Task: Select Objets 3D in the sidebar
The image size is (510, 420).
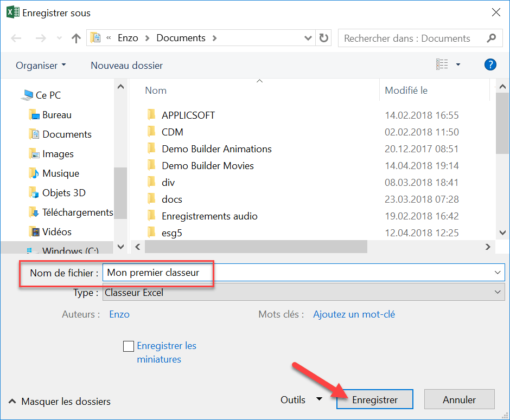Action: point(63,193)
